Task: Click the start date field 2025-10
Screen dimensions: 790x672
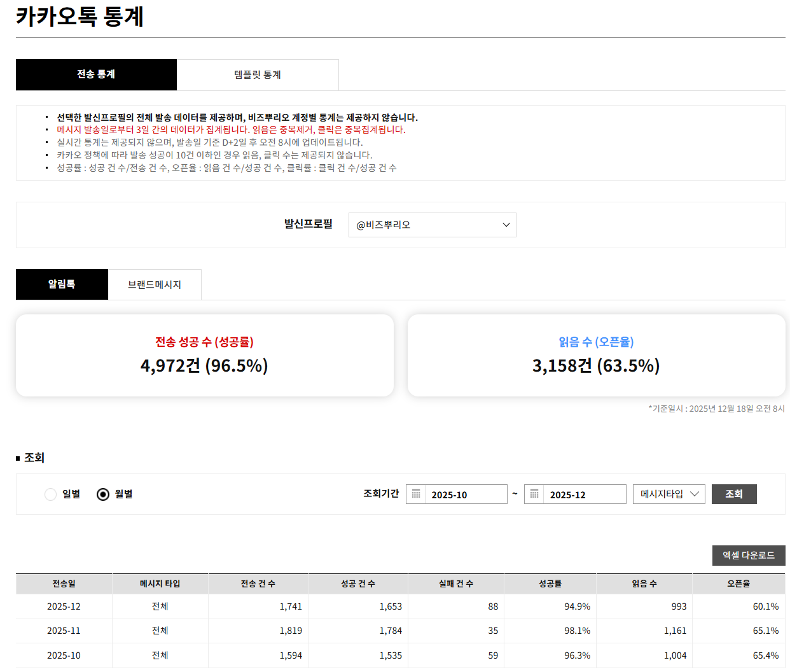Action: coord(466,494)
